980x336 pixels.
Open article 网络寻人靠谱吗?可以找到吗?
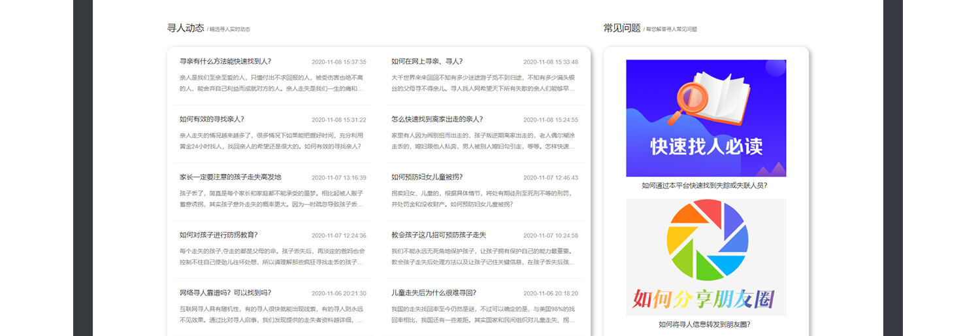[225, 292]
